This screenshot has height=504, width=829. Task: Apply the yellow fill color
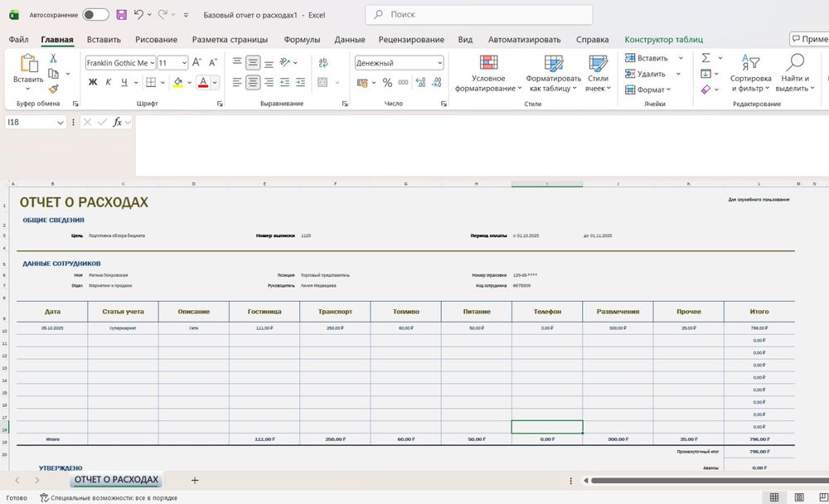[x=178, y=83]
